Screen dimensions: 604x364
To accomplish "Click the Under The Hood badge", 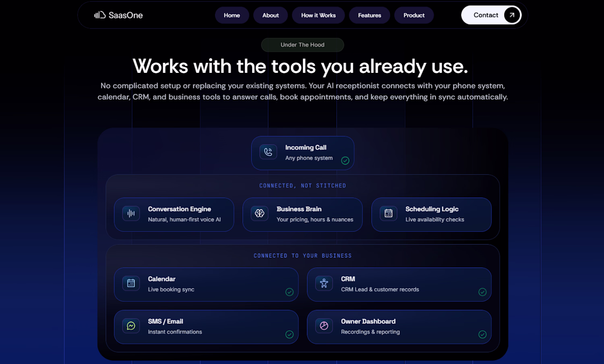I will (x=302, y=45).
